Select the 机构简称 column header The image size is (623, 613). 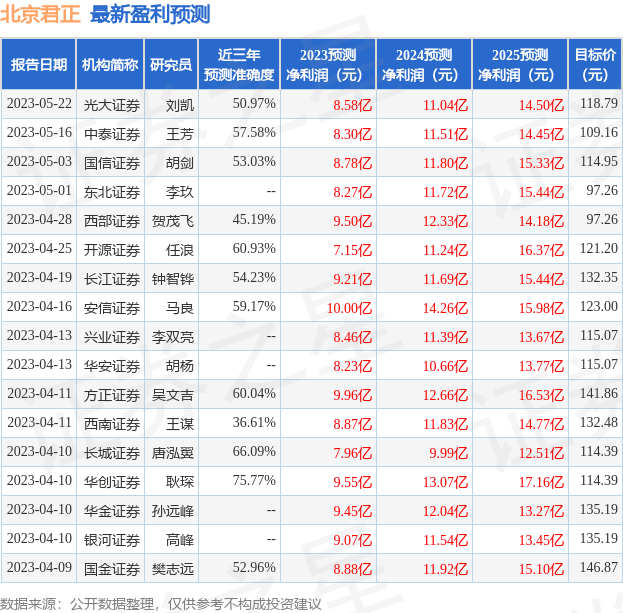click(x=110, y=65)
